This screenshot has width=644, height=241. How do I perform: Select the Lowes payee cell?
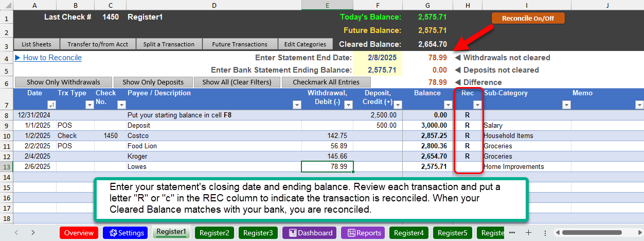tap(213, 166)
